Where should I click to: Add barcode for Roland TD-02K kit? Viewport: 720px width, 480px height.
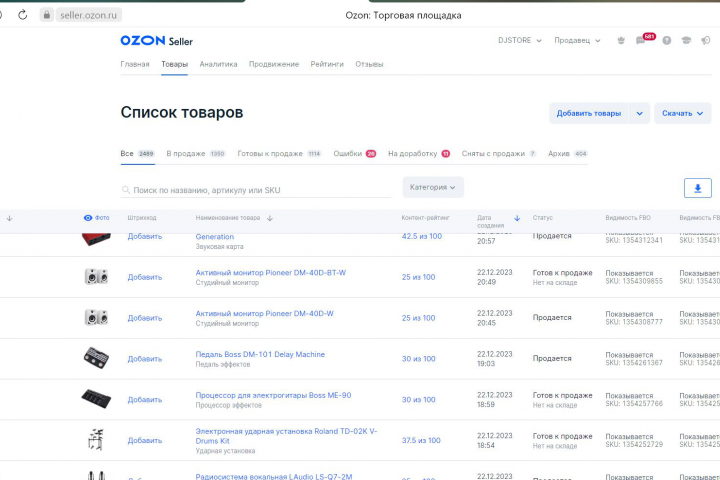click(145, 440)
